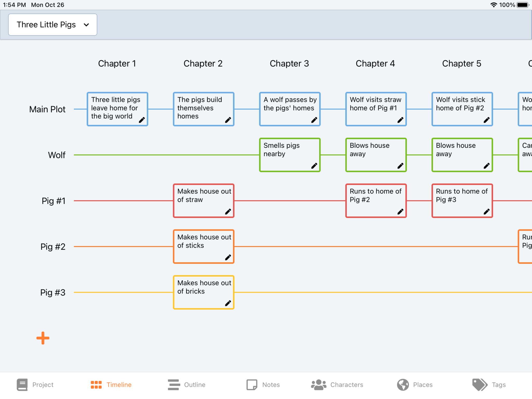The width and height of the screenshot is (532, 399).
Task: Open the Characters tab icon
Action: [318, 384]
